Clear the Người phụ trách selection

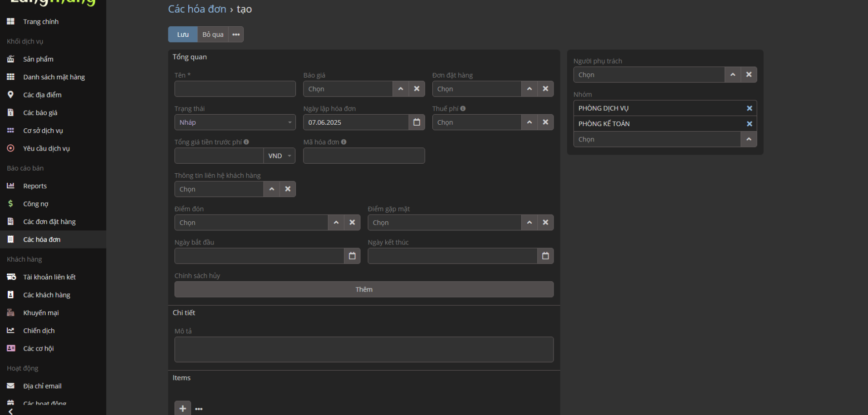[749, 75]
